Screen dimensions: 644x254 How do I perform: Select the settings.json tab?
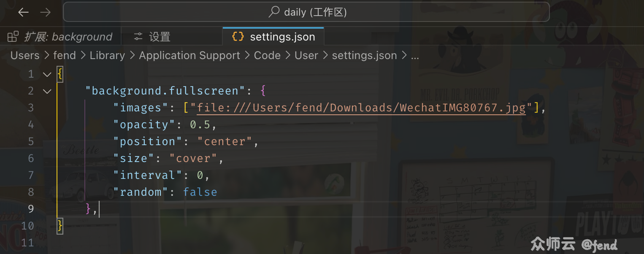pyautogui.click(x=273, y=37)
